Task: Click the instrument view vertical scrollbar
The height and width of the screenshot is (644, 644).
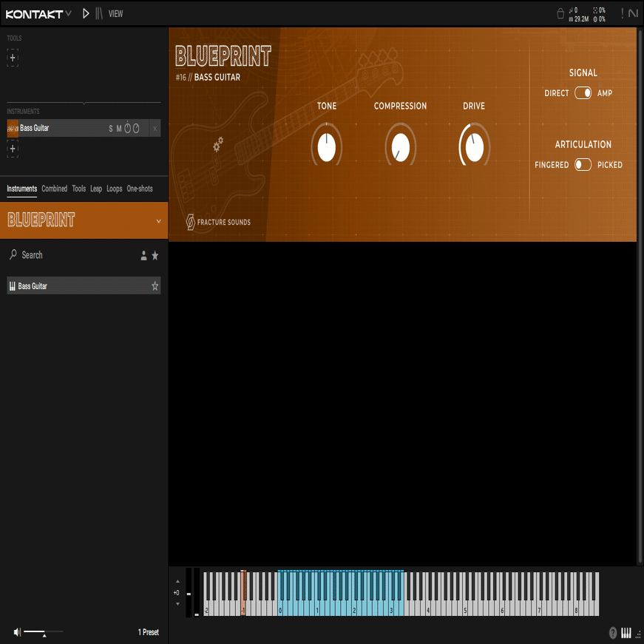Action: pos(640,296)
